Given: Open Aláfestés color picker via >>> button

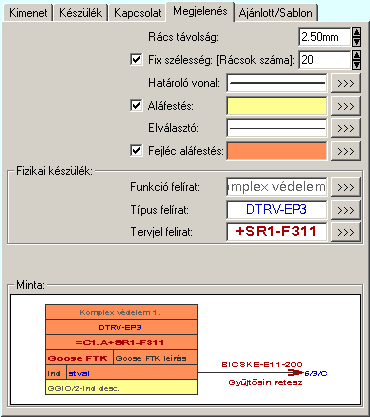Looking at the screenshot, I should pyautogui.click(x=346, y=106).
